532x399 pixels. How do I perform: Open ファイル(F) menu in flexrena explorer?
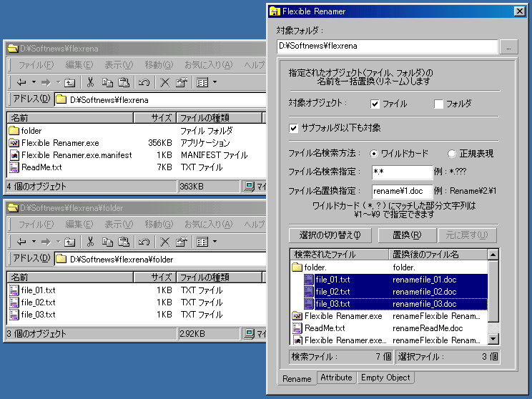click(x=36, y=65)
